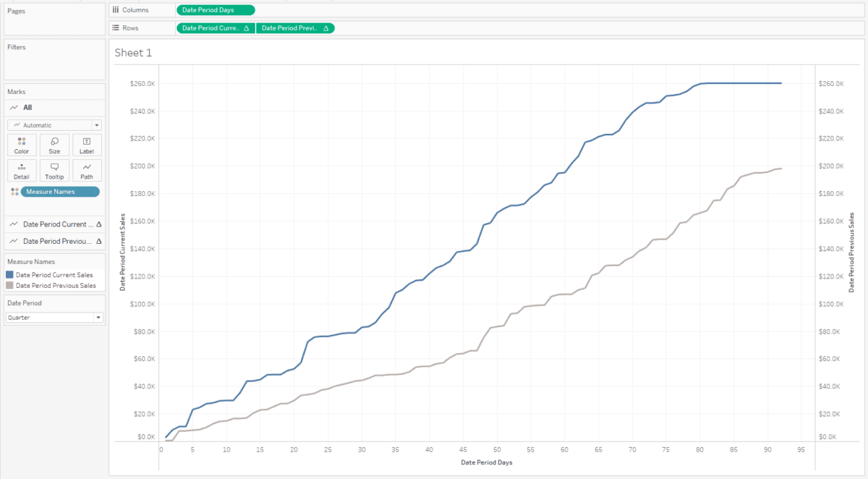Image resolution: width=868 pixels, height=479 pixels.
Task: Click the Date Period Days axis title
Action: tap(487, 462)
